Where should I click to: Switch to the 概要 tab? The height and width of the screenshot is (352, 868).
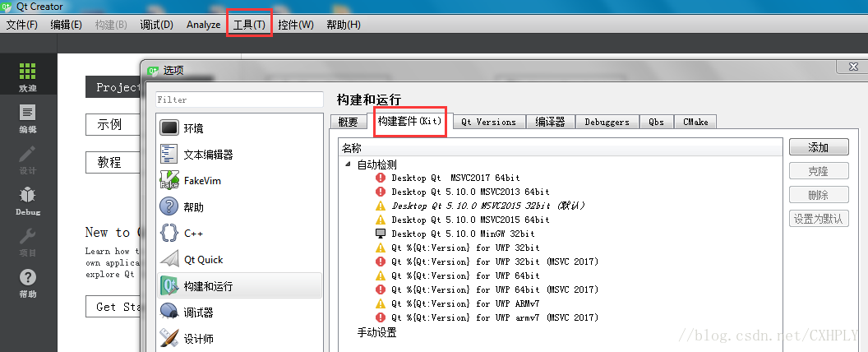[x=348, y=122]
